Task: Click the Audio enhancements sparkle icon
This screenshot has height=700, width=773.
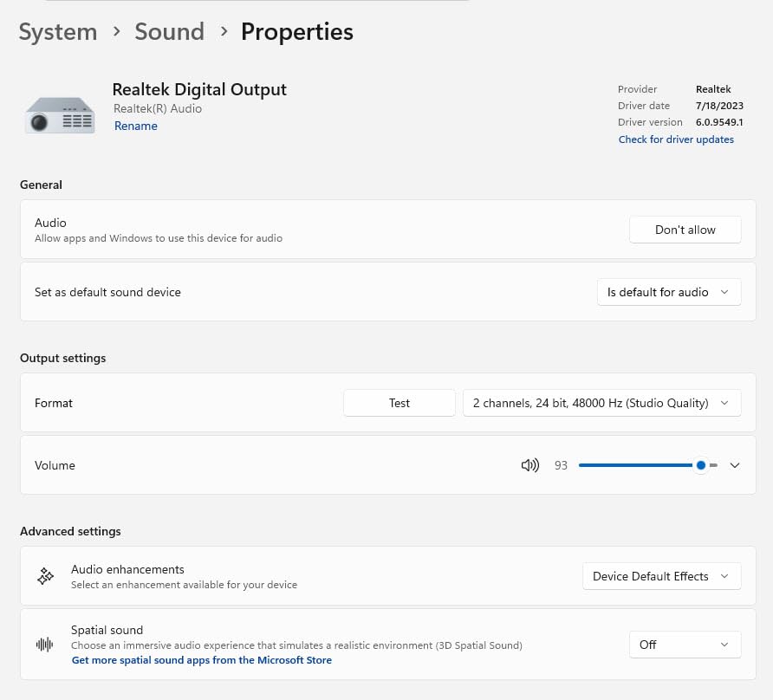Action: tap(45, 576)
